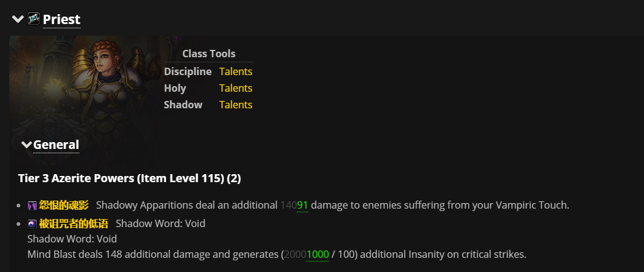Click the Priest class icon
Screen dimensions: 644x272
click(x=34, y=19)
